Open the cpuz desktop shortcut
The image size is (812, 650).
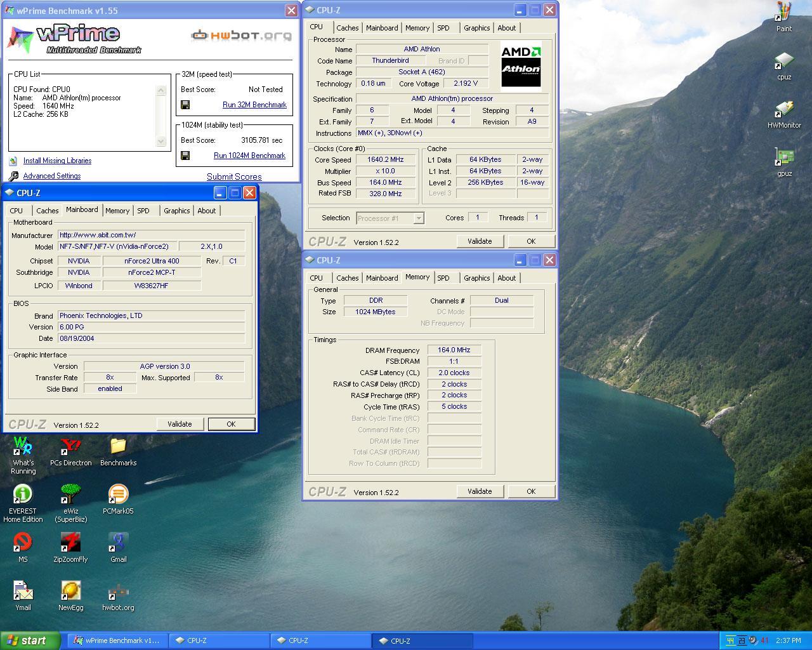tap(784, 66)
